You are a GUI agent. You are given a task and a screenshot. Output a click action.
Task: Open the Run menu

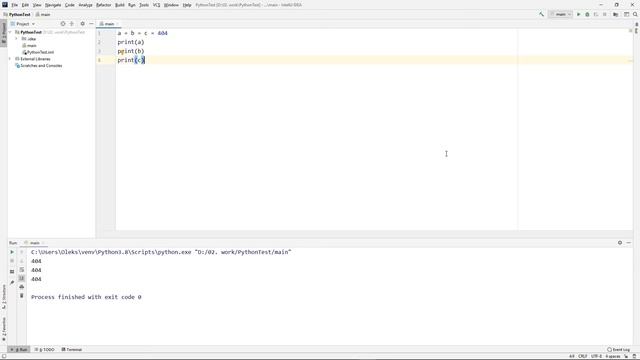click(x=132, y=5)
